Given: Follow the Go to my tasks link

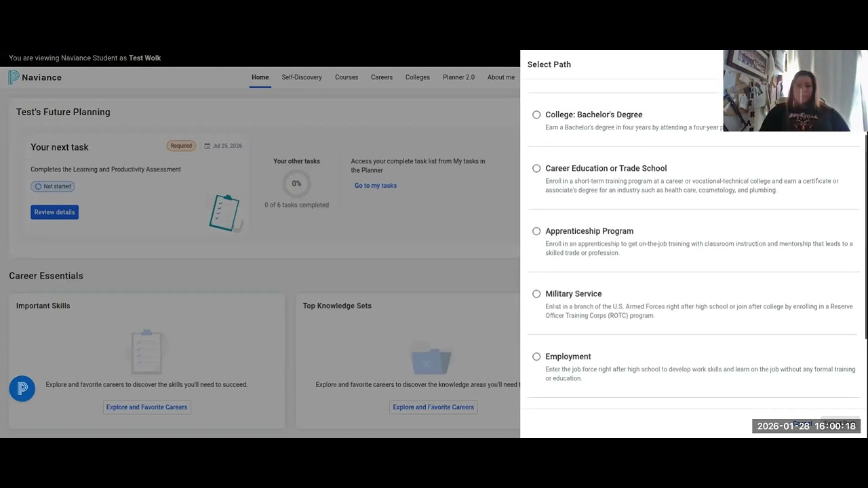Looking at the screenshot, I should point(376,186).
